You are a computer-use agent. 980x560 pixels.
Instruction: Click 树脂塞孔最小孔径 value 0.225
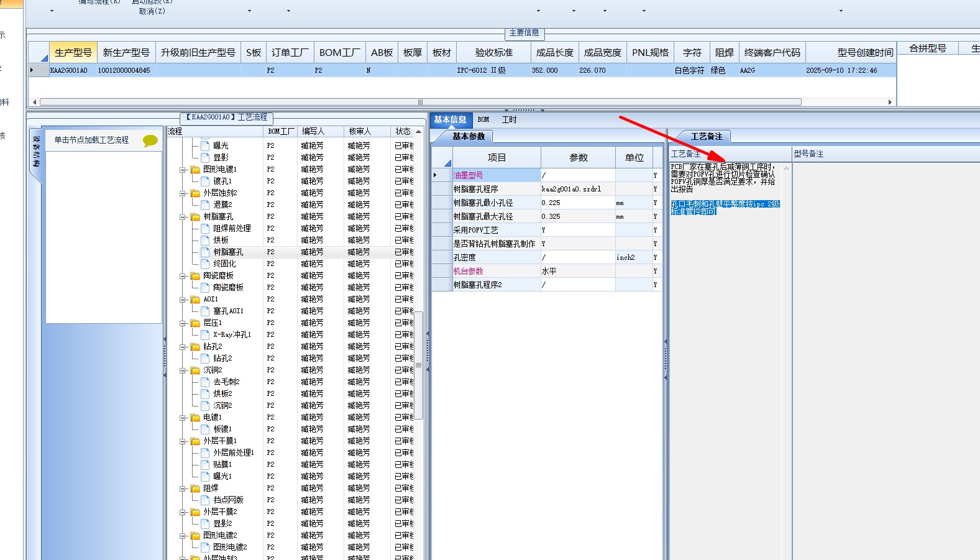[578, 203]
